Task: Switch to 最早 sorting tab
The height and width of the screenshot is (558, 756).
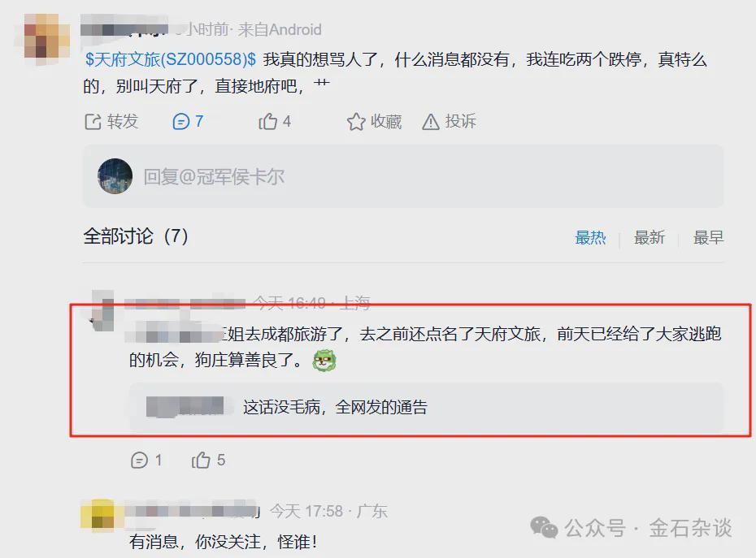Action: (x=708, y=237)
